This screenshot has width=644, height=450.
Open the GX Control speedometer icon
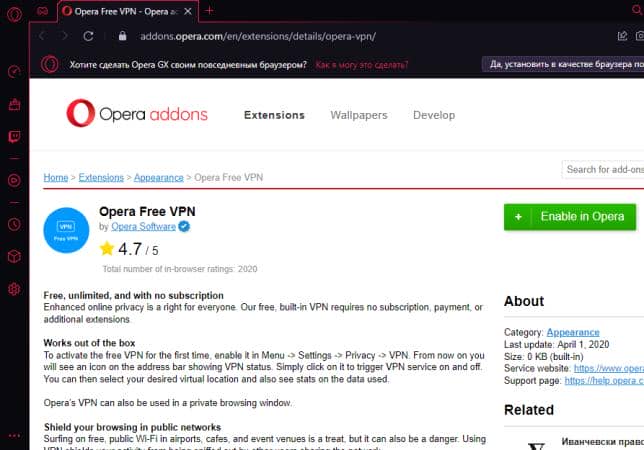coord(14,72)
